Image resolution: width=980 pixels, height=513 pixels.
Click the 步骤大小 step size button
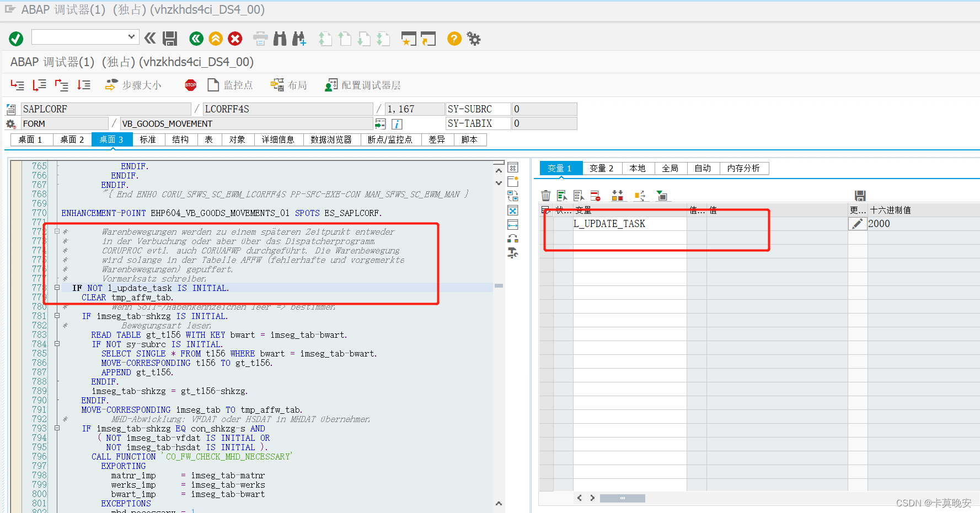tap(133, 85)
